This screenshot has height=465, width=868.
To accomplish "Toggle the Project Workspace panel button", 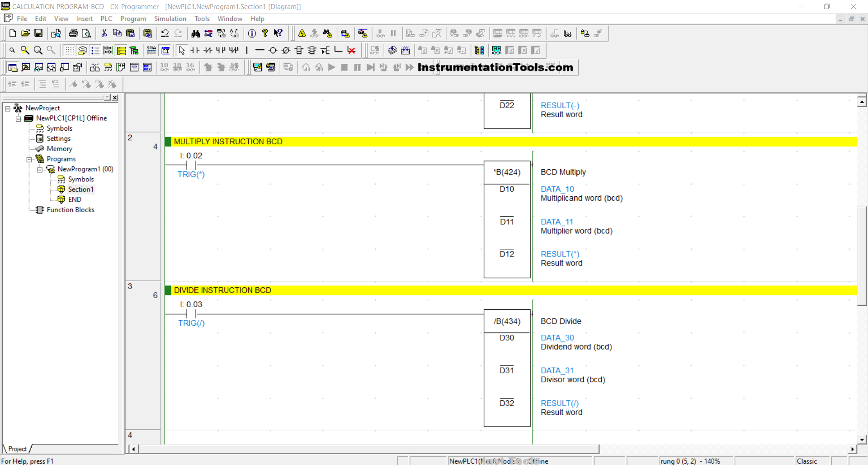I will coord(13,67).
